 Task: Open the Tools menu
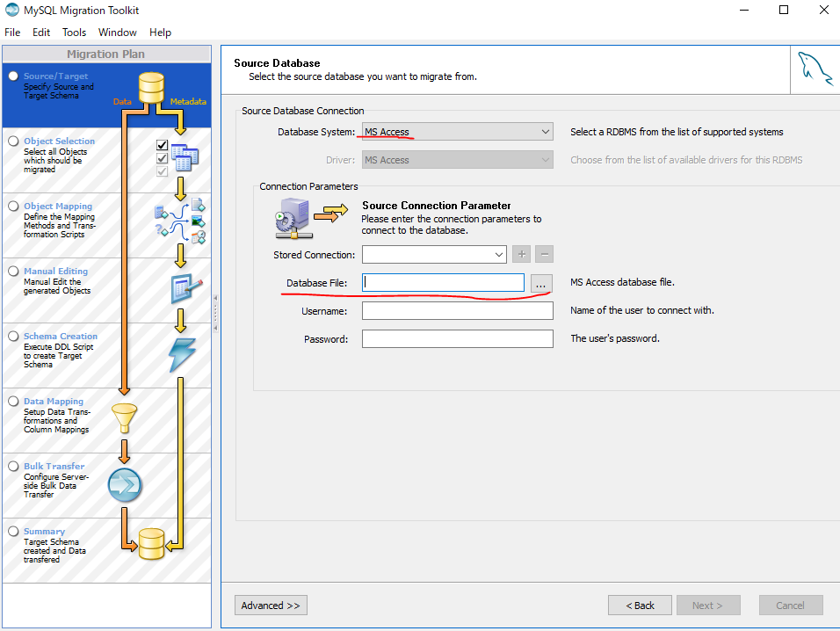pyautogui.click(x=74, y=33)
